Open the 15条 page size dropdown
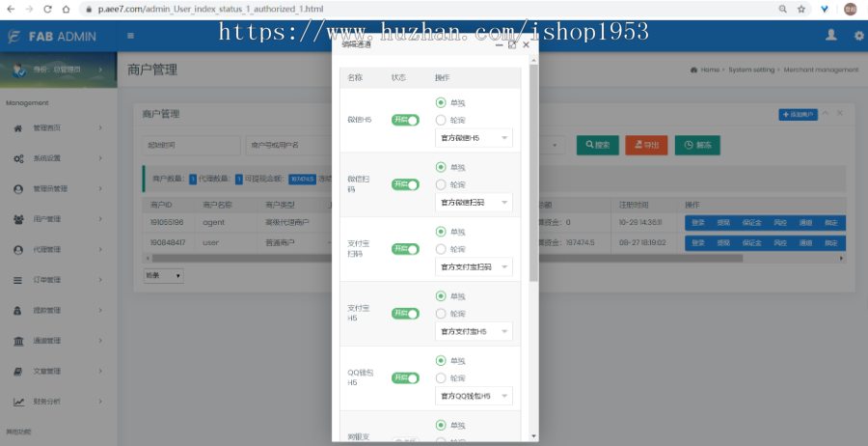The height and width of the screenshot is (446, 868). (163, 275)
